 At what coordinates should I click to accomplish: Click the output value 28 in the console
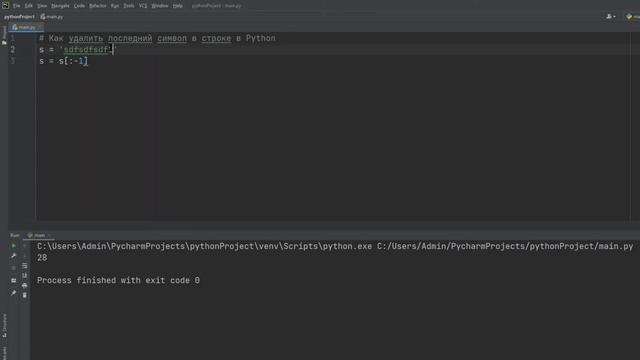click(x=42, y=258)
